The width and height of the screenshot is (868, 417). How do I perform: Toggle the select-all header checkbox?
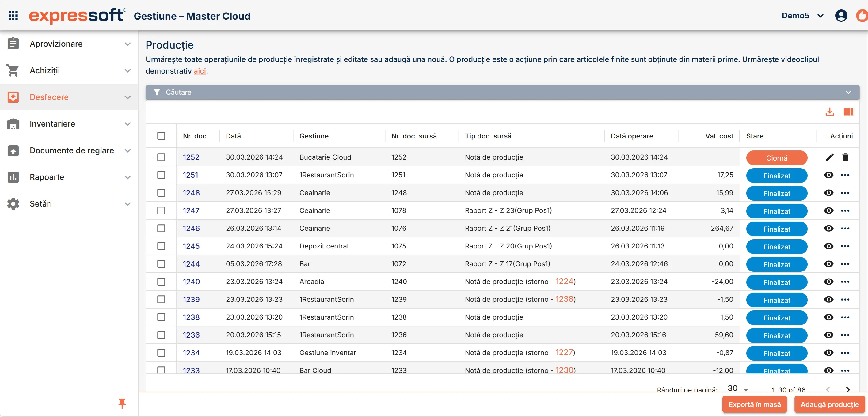coord(161,136)
